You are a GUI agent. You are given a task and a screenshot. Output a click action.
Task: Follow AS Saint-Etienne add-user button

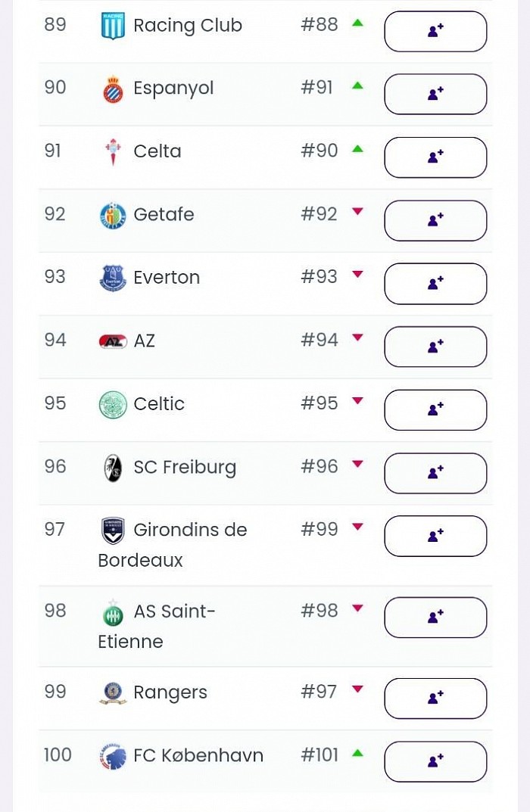pyautogui.click(x=435, y=618)
